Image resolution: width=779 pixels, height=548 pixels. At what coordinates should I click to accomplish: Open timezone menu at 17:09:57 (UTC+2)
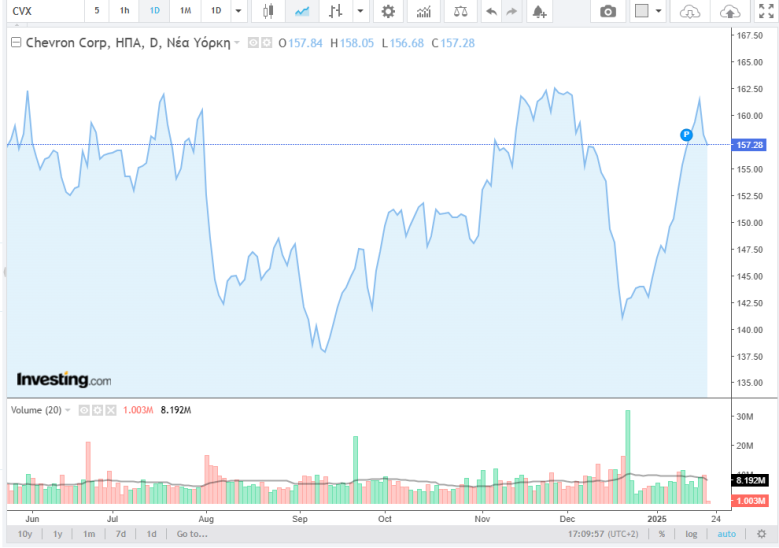603,534
